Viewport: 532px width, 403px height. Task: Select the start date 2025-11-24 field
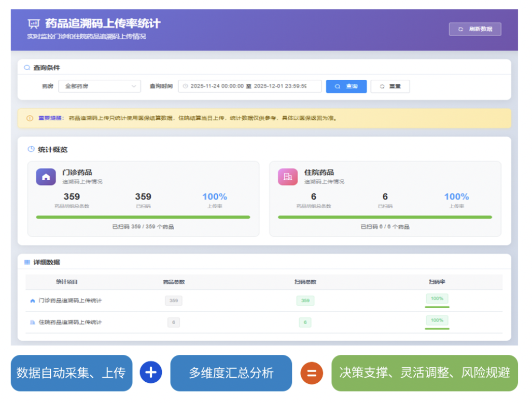tap(217, 87)
